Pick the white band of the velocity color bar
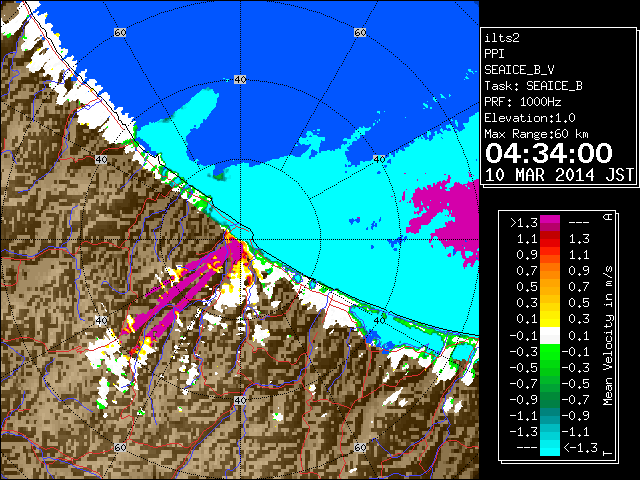640x480 pixels. [x=550, y=336]
